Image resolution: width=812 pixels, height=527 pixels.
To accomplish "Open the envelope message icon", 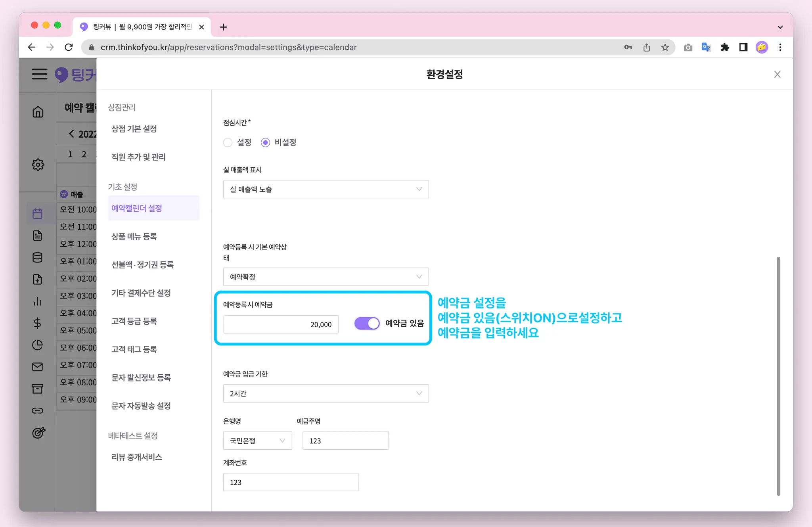I will (x=38, y=367).
